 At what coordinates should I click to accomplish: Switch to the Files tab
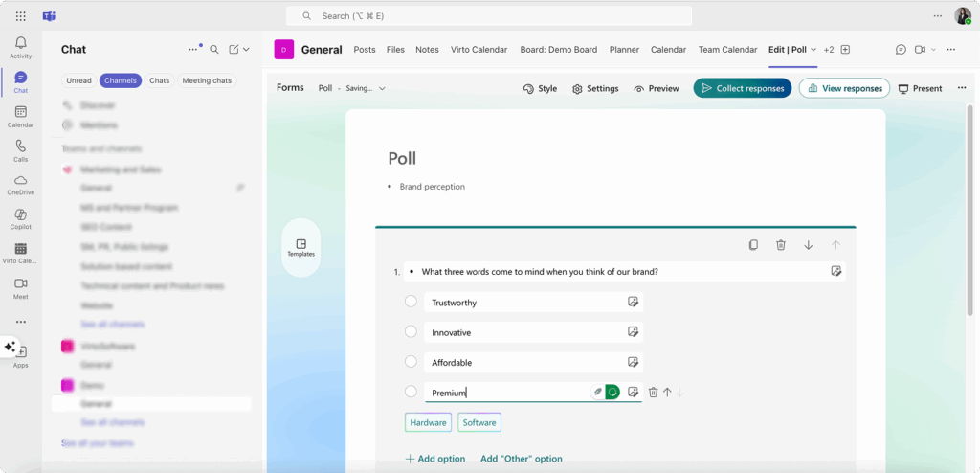click(x=395, y=50)
